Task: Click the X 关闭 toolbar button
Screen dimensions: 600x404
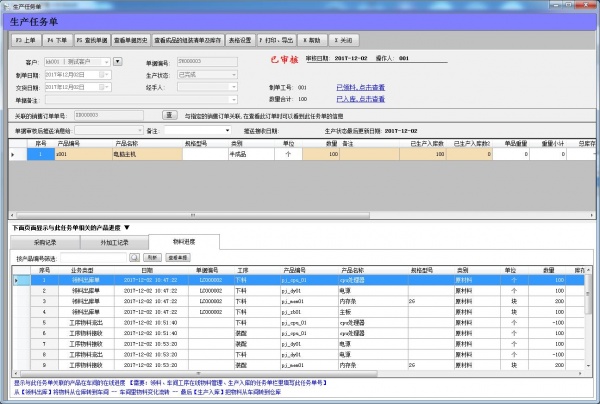Action: [346, 41]
